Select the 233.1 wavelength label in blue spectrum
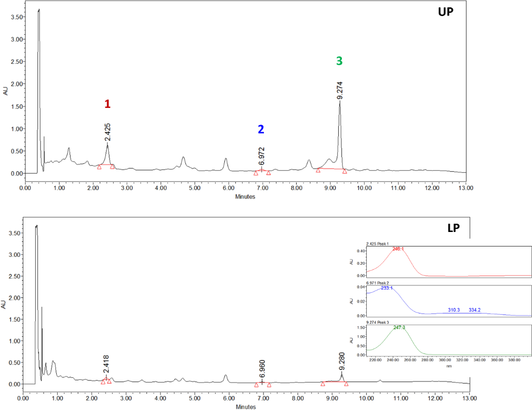532x410 pixels. pos(387,288)
